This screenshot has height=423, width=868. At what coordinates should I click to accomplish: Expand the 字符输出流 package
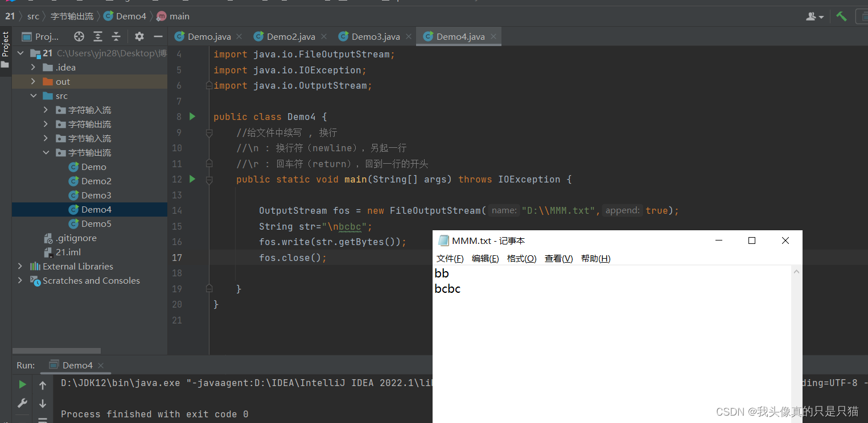[x=46, y=124]
